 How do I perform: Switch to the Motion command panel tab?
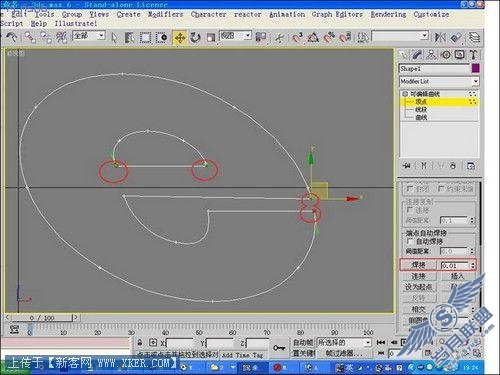(x=446, y=55)
